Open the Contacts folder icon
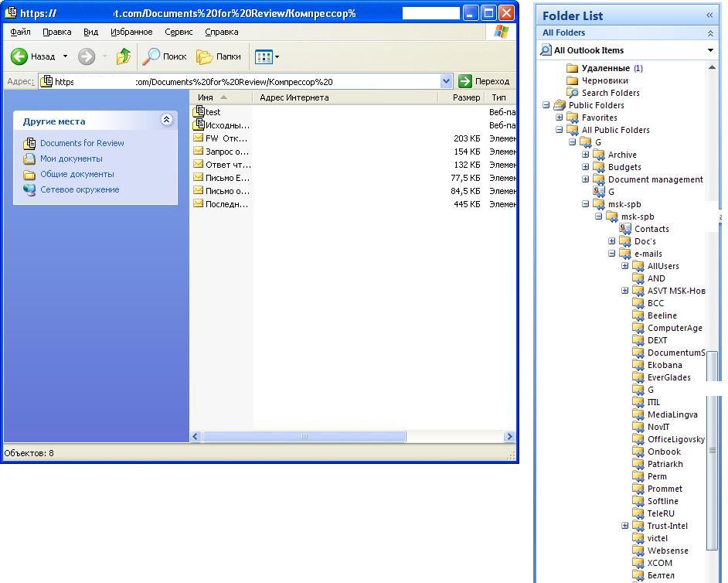 tap(625, 229)
